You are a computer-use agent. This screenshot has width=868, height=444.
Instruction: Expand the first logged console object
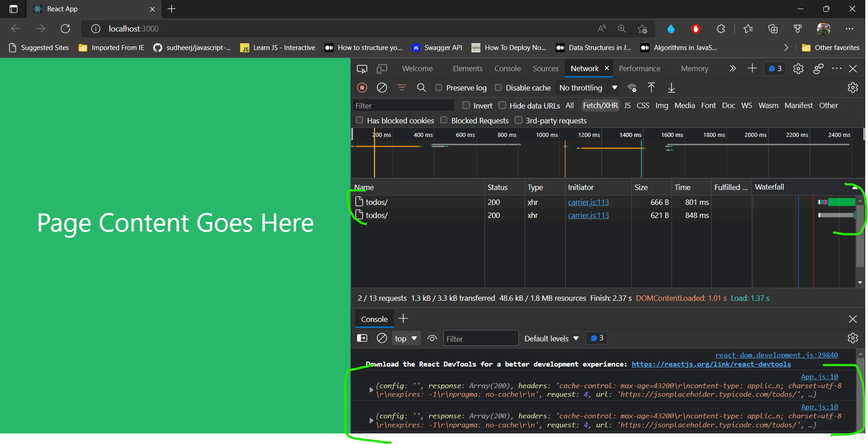pyautogui.click(x=371, y=390)
